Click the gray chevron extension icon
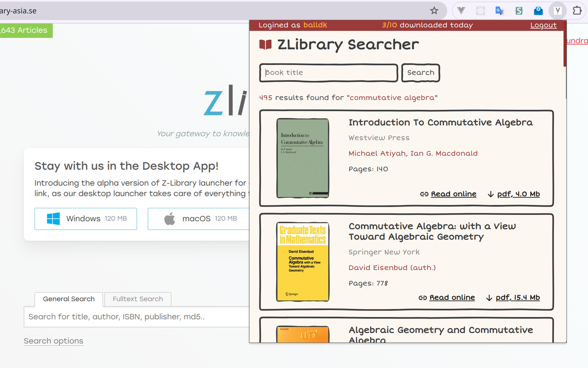This screenshot has height=368, width=588. (x=461, y=10)
